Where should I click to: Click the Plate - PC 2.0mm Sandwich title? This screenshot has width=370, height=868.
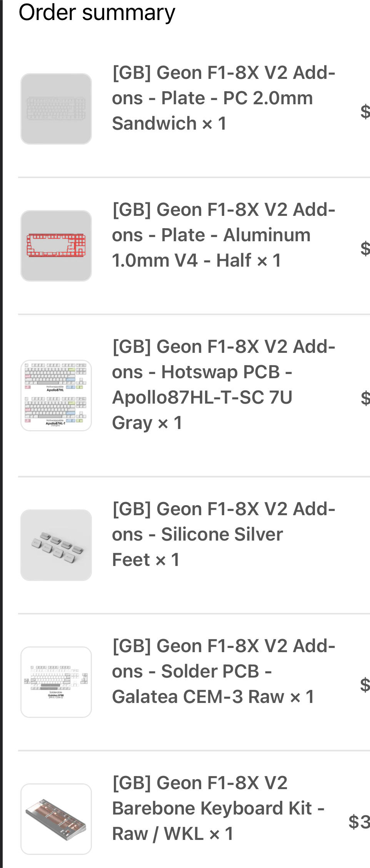223,98
